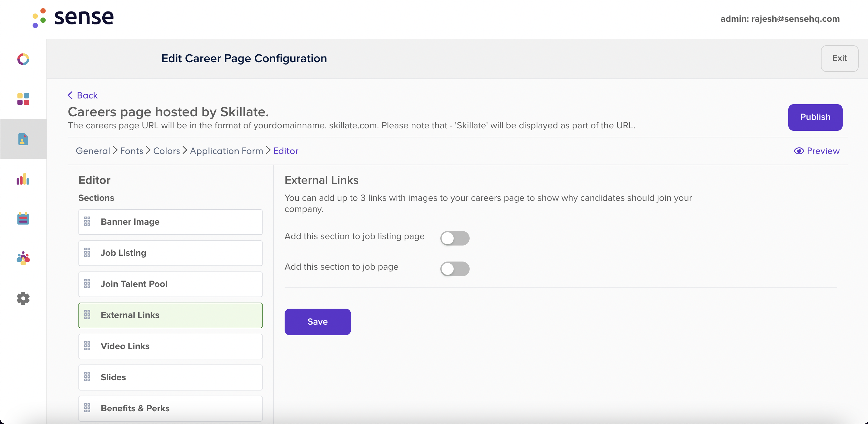
Task: Click the Publish button
Action: (x=815, y=117)
